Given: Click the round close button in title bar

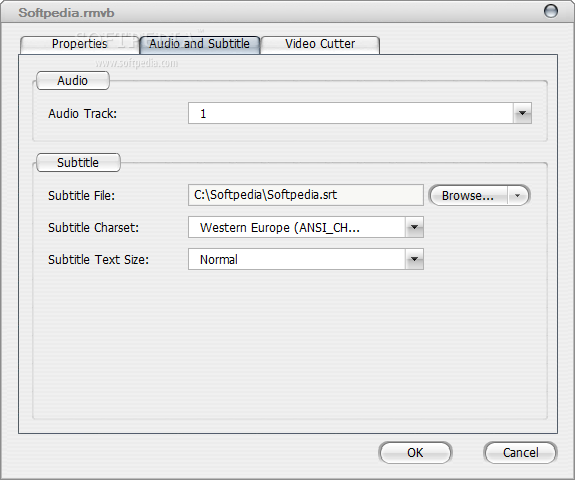Looking at the screenshot, I should tap(550, 11).
